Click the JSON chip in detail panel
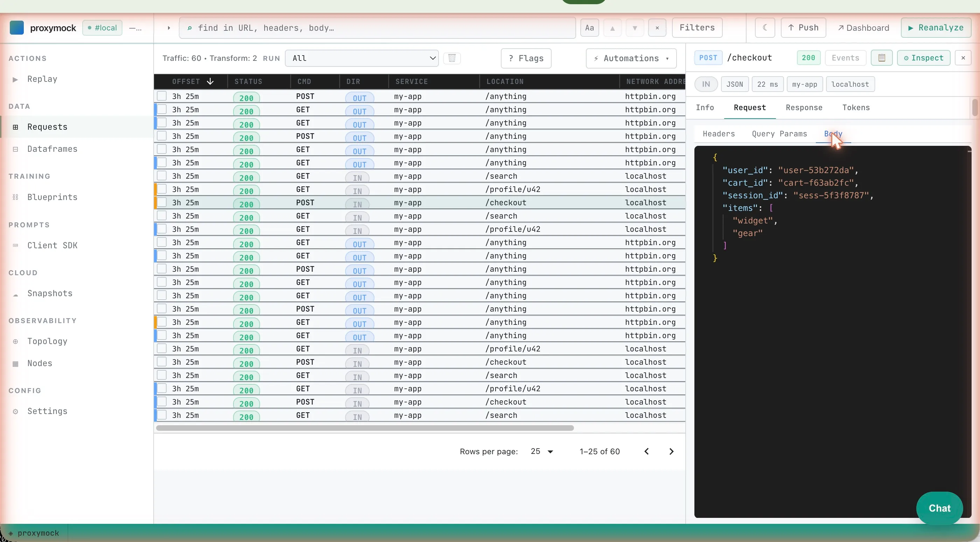This screenshot has height=542, width=980. point(734,84)
